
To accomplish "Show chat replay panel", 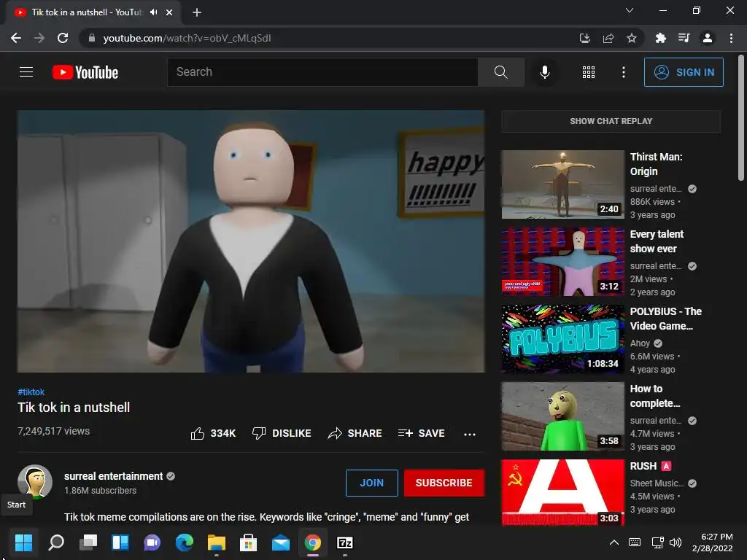I will click(611, 122).
